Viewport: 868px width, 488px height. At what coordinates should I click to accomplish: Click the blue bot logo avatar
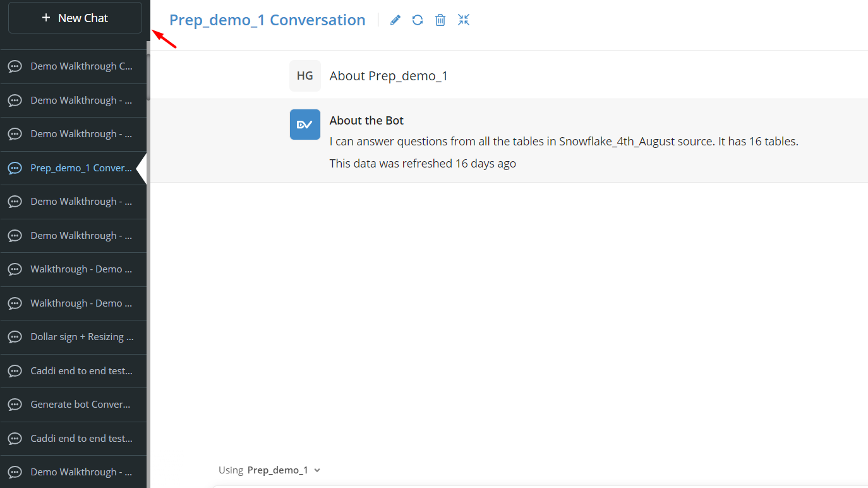(x=305, y=125)
